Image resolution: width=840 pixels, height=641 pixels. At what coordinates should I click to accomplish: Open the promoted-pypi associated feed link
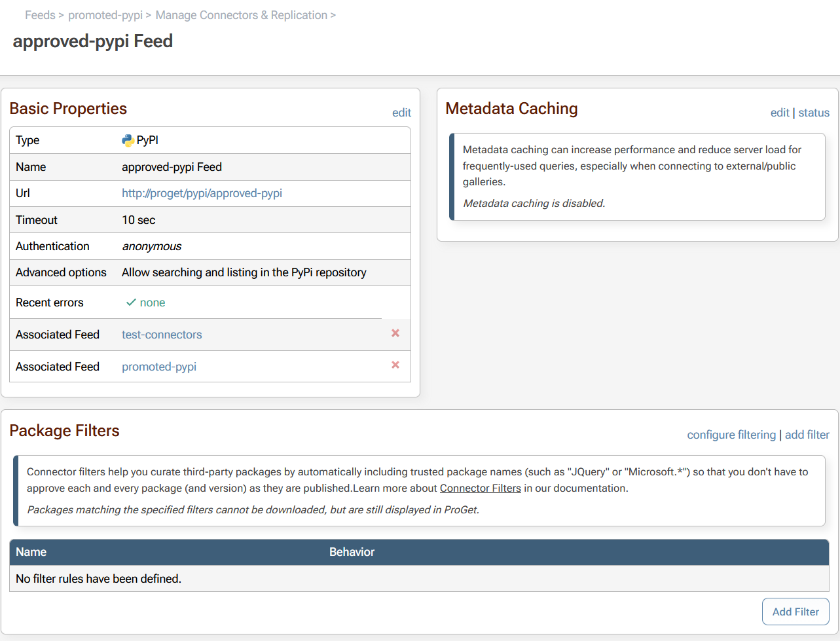[x=159, y=367]
